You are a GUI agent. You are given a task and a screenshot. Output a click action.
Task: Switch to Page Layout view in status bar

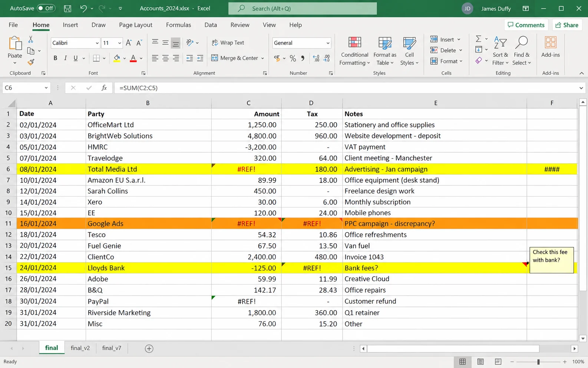(480, 362)
